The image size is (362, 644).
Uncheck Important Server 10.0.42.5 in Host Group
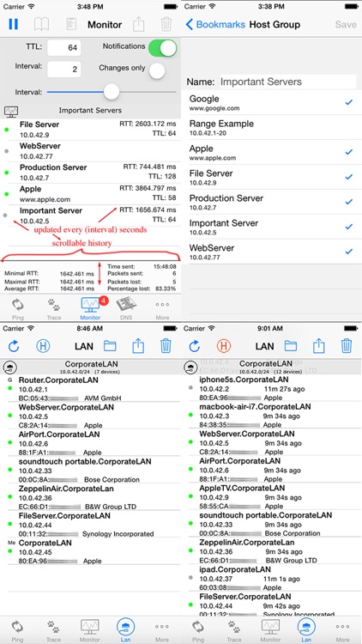(349, 227)
